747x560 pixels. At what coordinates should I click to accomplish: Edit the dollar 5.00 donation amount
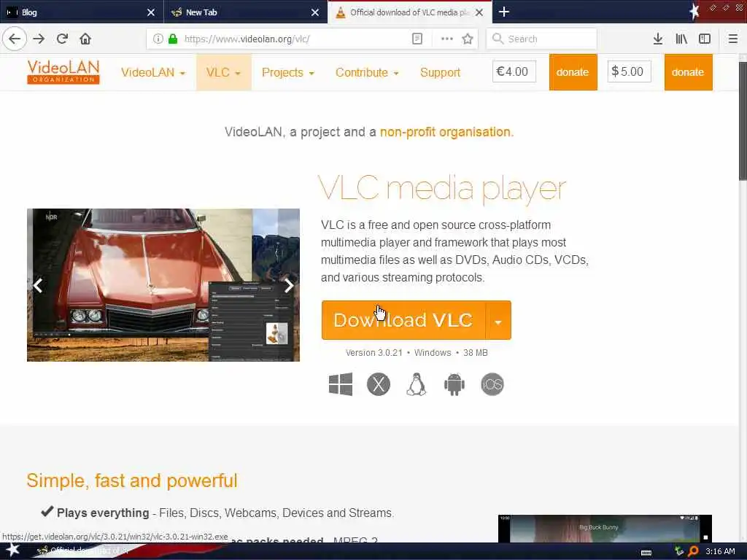click(629, 71)
